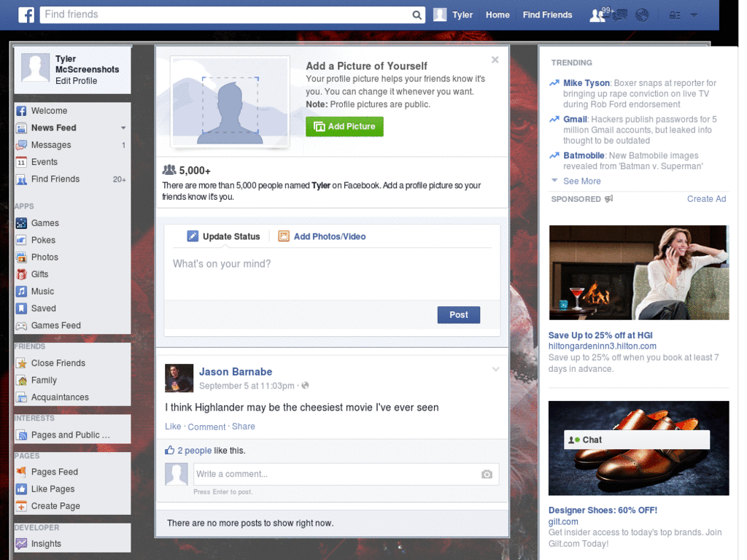Like Jason Barnabe's post
Image resolution: width=747 pixels, height=560 pixels.
(x=173, y=426)
